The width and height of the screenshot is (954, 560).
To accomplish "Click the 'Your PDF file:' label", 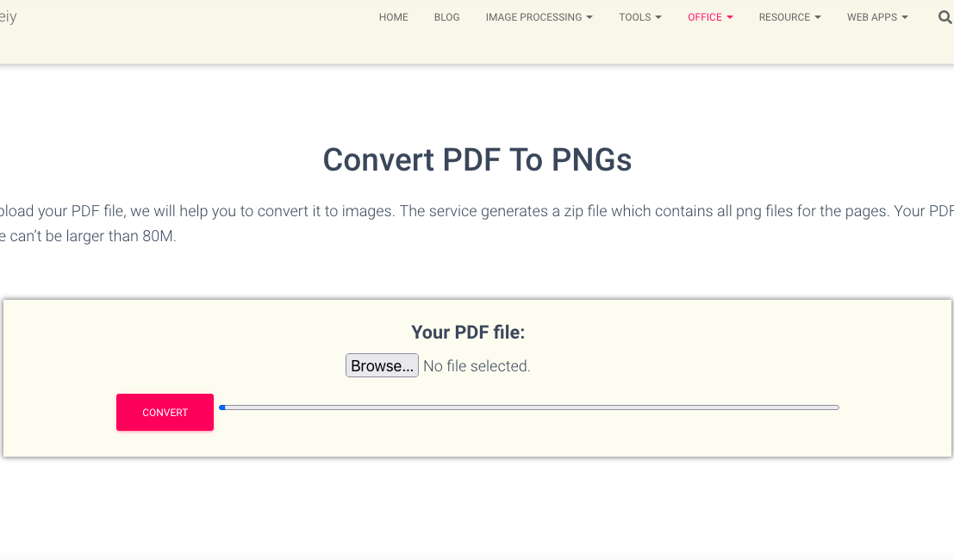I will [468, 332].
